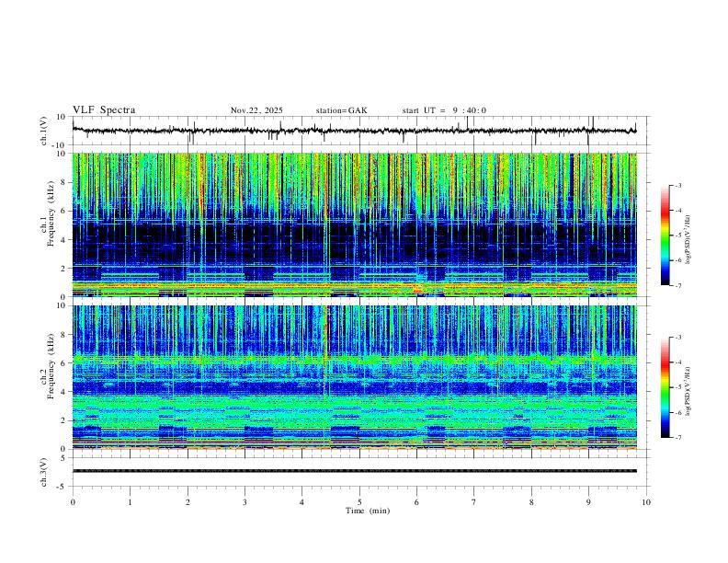Click time axis tick label "2"
The image size is (728, 563).
pos(188,502)
